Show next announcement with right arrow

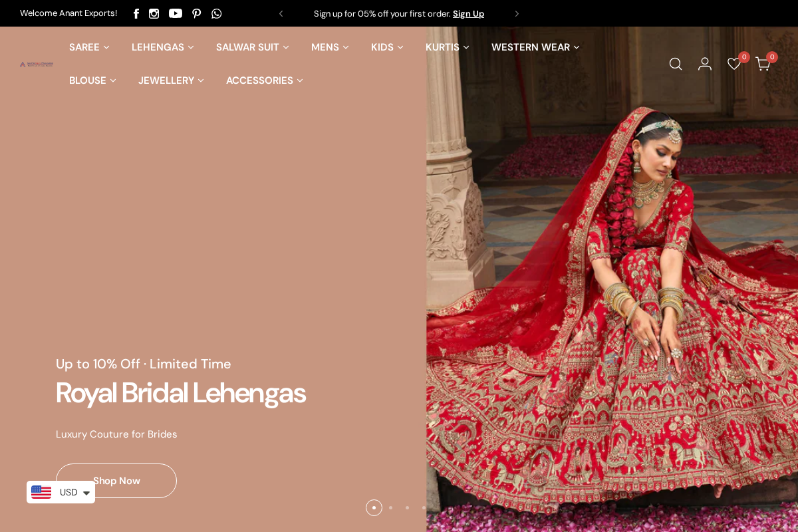pos(517,13)
